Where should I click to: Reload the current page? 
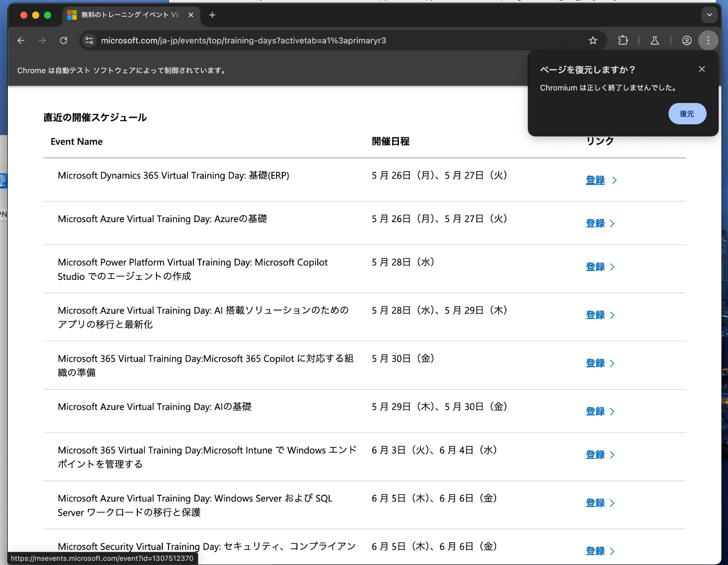pos(63,41)
